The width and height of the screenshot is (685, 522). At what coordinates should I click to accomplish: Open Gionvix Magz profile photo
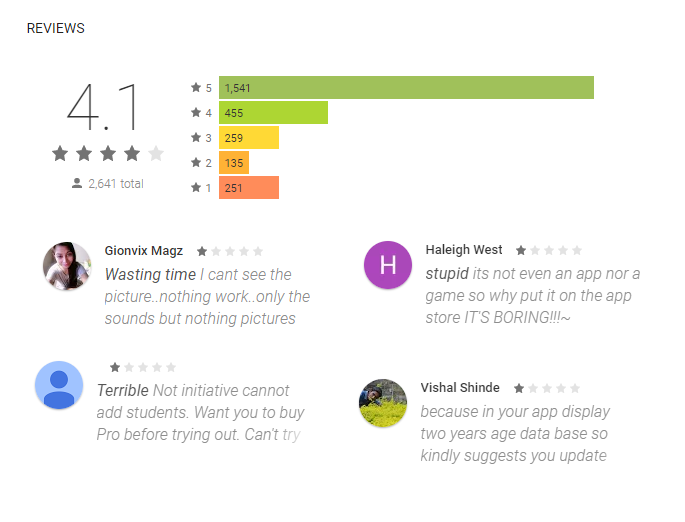(x=67, y=266)
